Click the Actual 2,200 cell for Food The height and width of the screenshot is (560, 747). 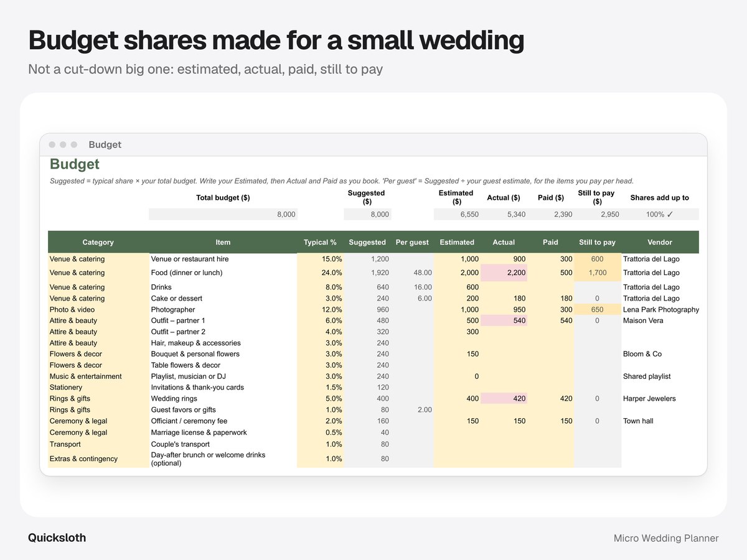coord(504,273)
